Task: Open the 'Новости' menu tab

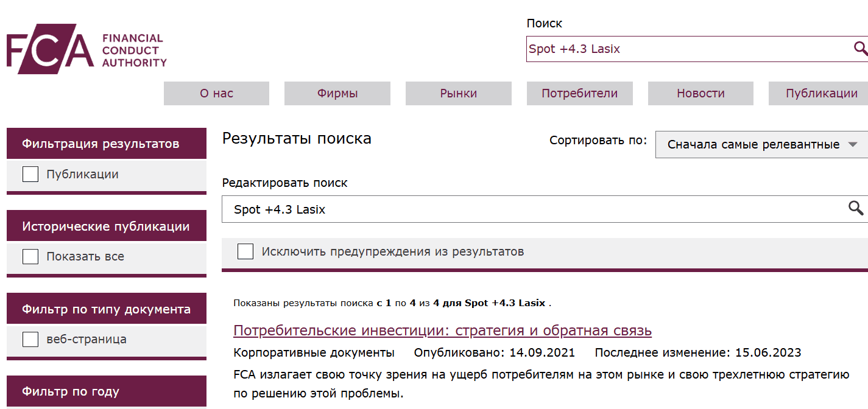Action: coord(700,93)
